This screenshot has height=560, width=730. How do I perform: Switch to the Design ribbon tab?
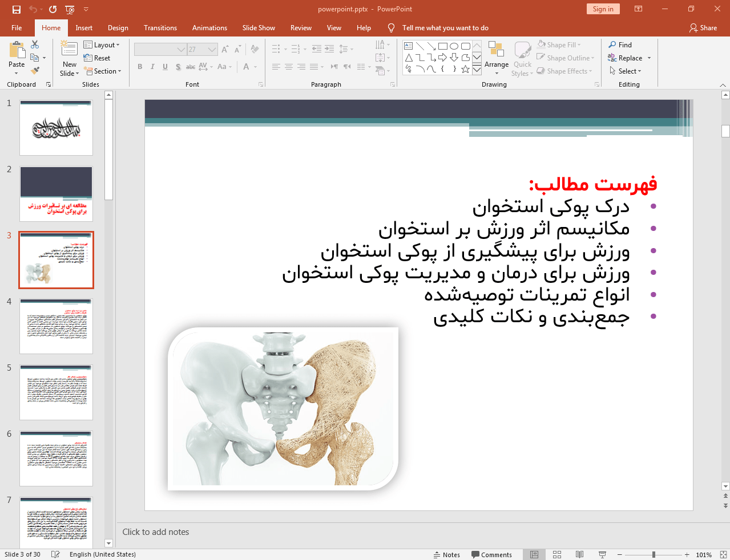118,27
